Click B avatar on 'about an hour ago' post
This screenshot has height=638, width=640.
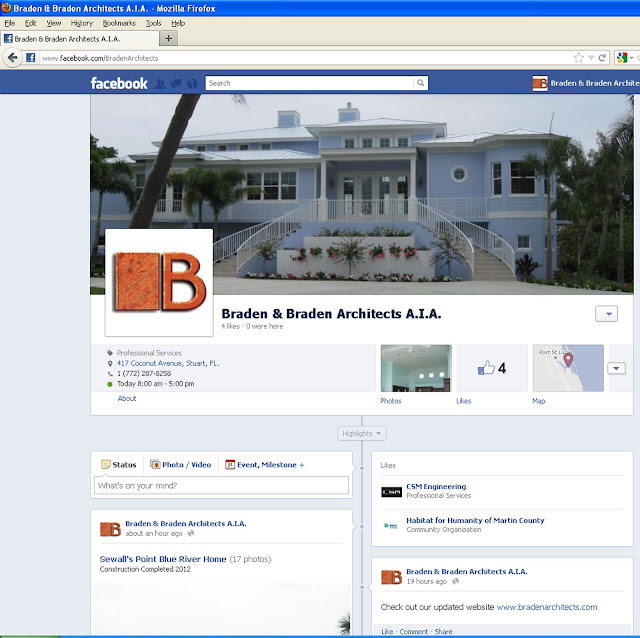pos(110,529)
